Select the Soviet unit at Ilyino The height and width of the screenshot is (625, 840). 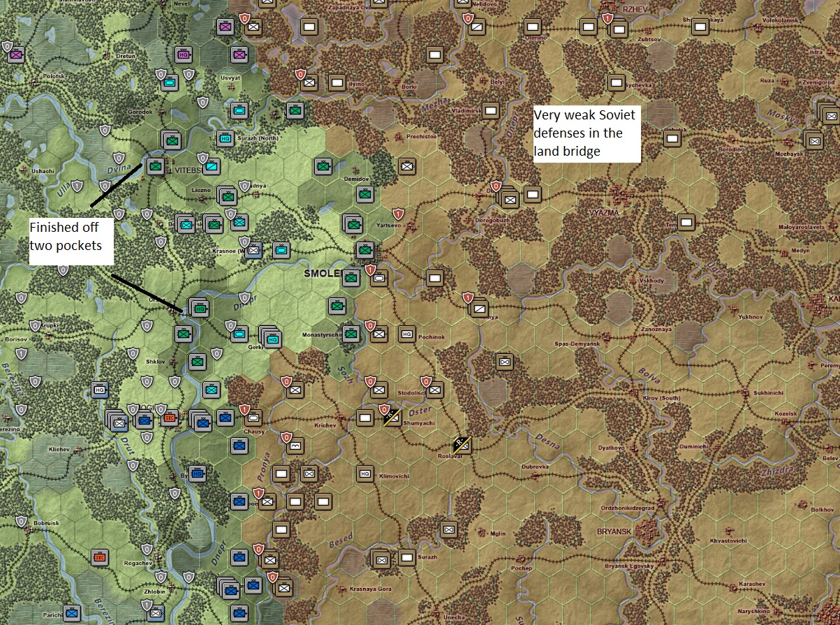[337, 82]
